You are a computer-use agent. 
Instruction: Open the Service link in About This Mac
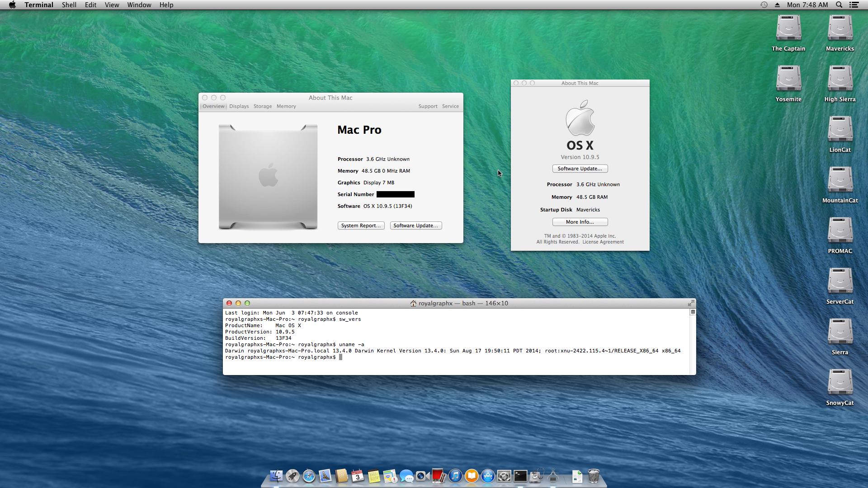[450, 106]
